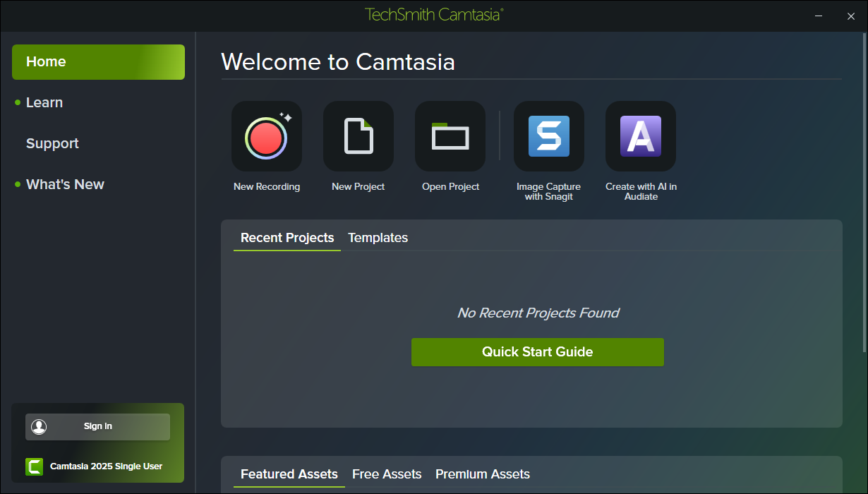Viewport: 868px width, 494px height.
Task: Open Create with AI in Audiate
Action: click(x=641, y=136)
